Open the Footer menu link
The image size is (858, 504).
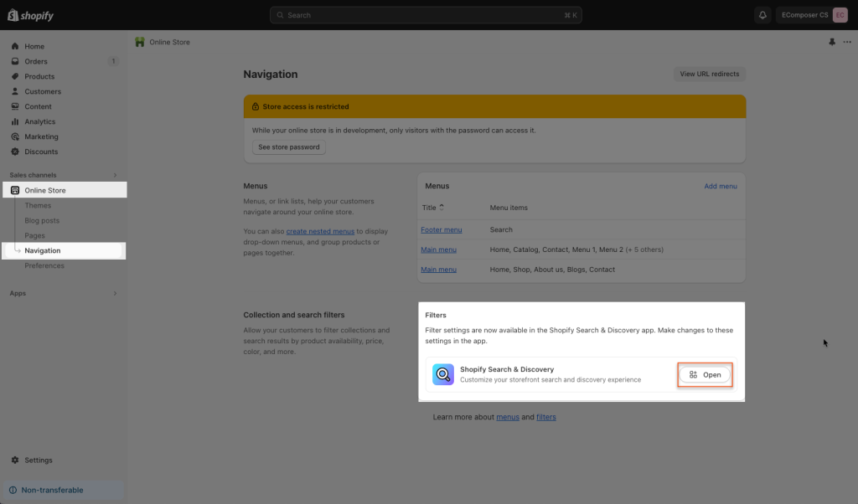click(441, 229)
